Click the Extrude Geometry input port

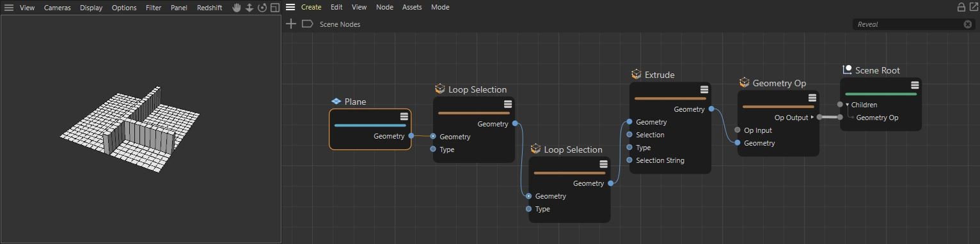[629, 121]
